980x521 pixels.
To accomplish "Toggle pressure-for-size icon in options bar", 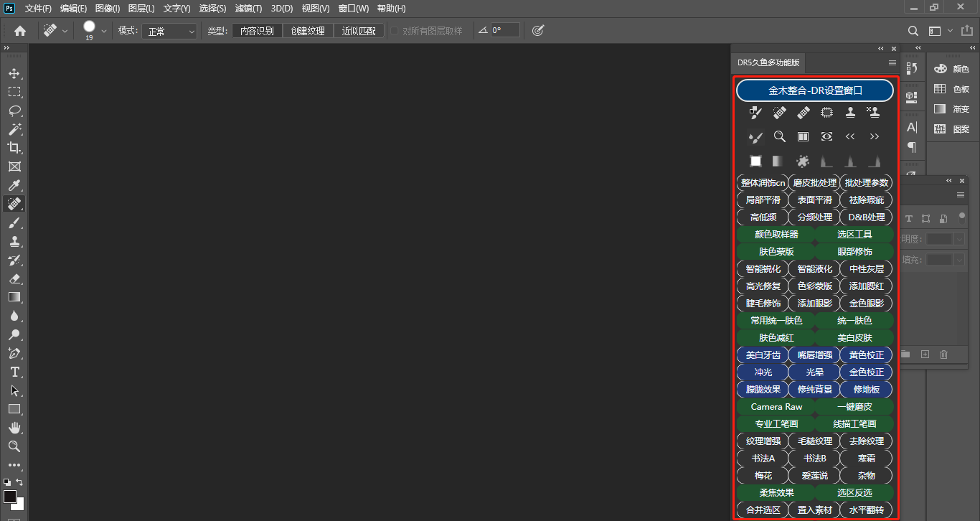I will (x=538, y=31).
